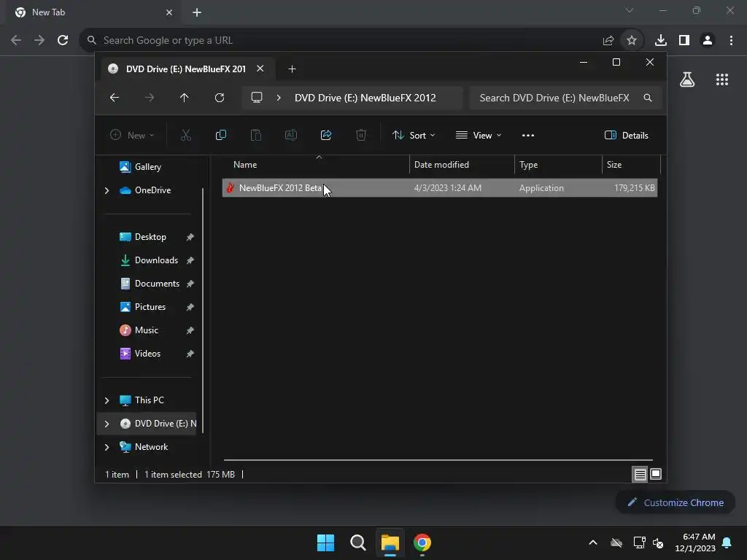Select the DVD Drive (E:) NewBlueFX Explorer tab
This screenshot has height=560, width=747.
186,69
